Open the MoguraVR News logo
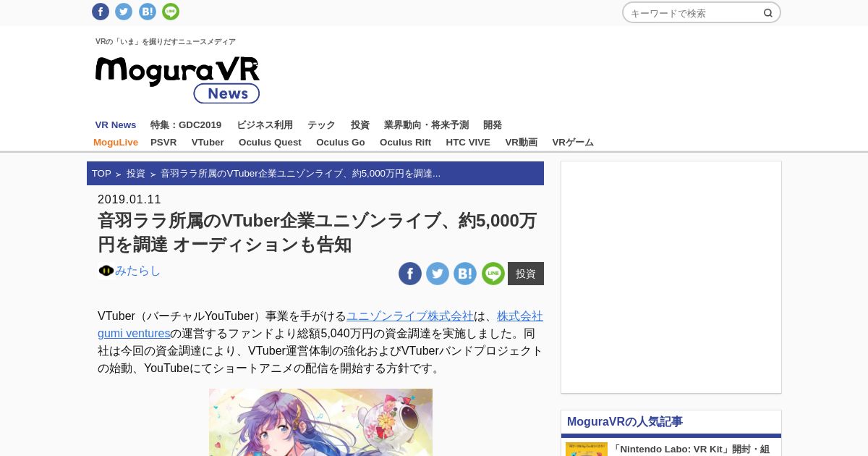The image size is (868, 456). (x=177, y=80)
